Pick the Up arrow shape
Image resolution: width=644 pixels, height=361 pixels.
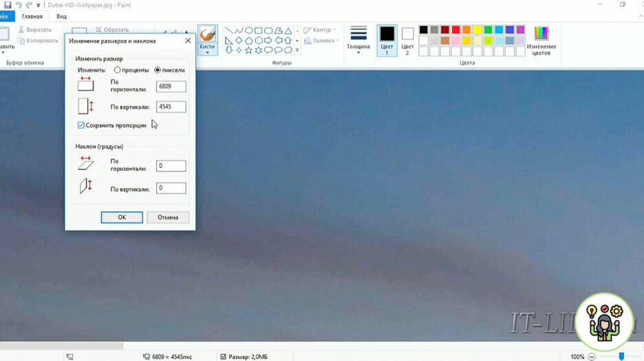(288, 41)
